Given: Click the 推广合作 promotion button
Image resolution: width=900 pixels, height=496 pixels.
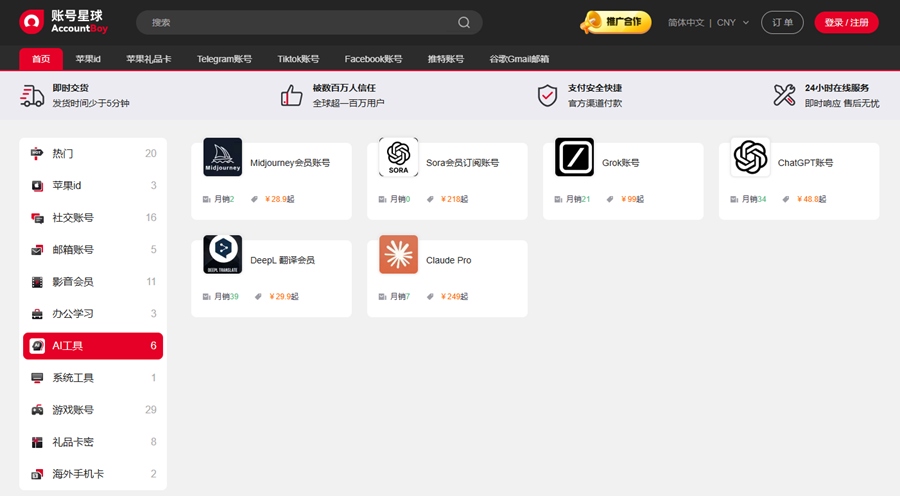Looking at the screenshot, I should tap(616, 22).
